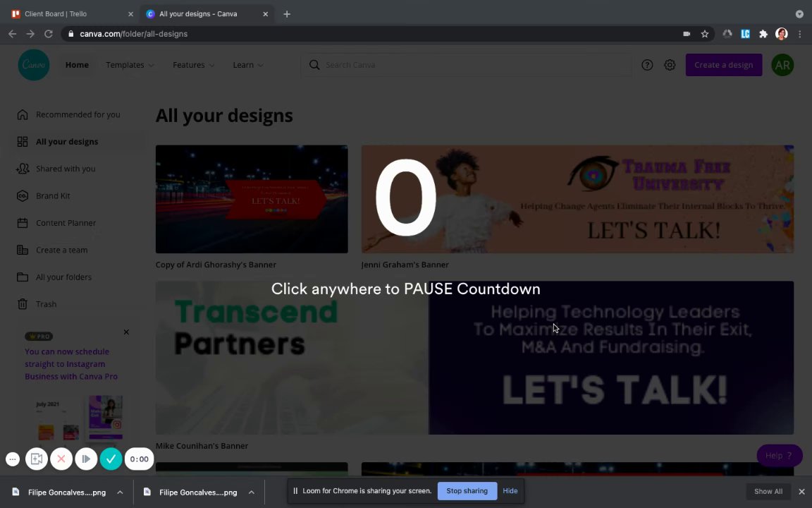Click the July 2021 promo image
812x508 pixels.
click(80, 418)
